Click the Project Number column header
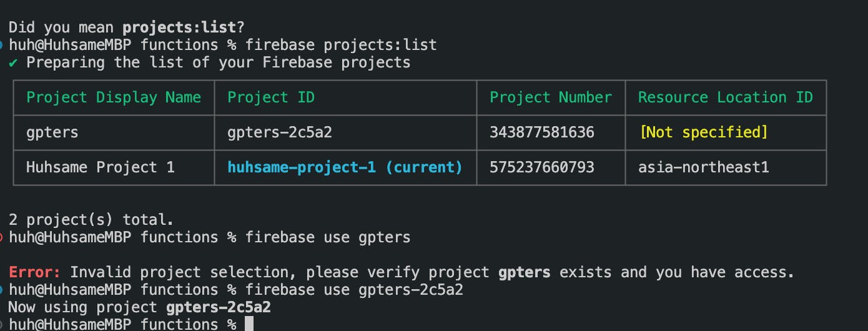The image size is (868, 331). 551,97
